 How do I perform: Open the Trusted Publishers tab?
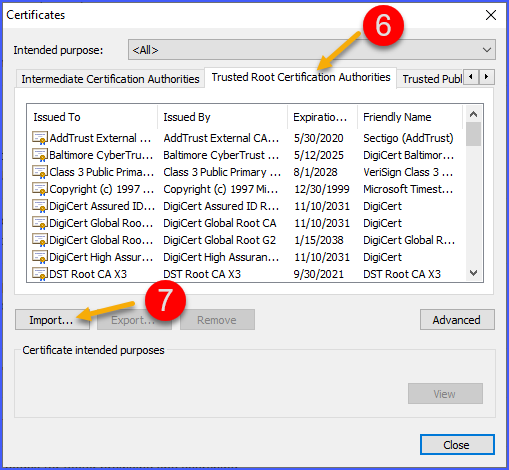pos(431,79)
